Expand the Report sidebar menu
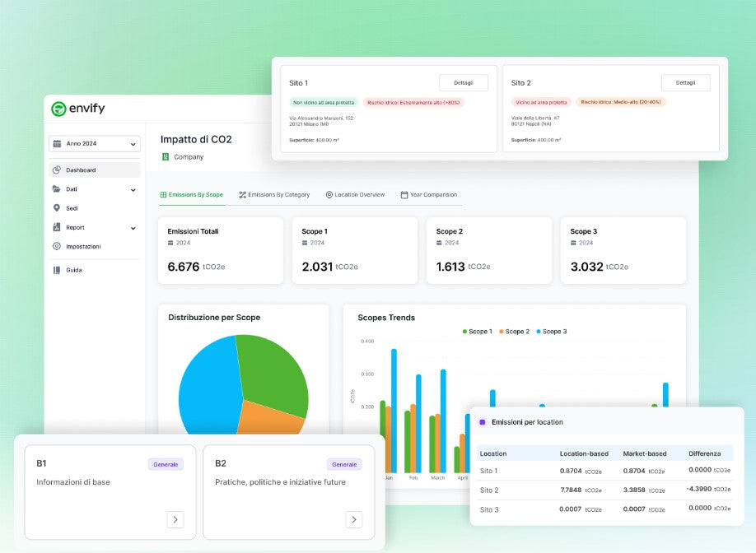756x553 pixels. 95,227
